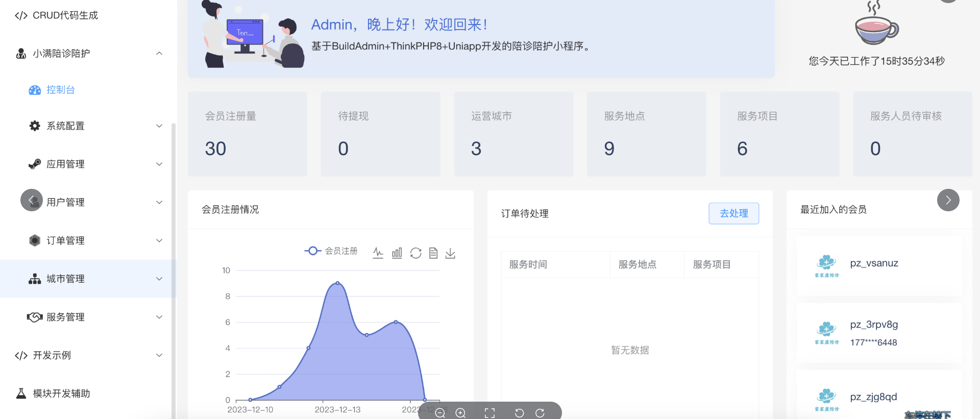
Task: Collapse the 小满陪诊陪护 menu group
Action: 159,54
